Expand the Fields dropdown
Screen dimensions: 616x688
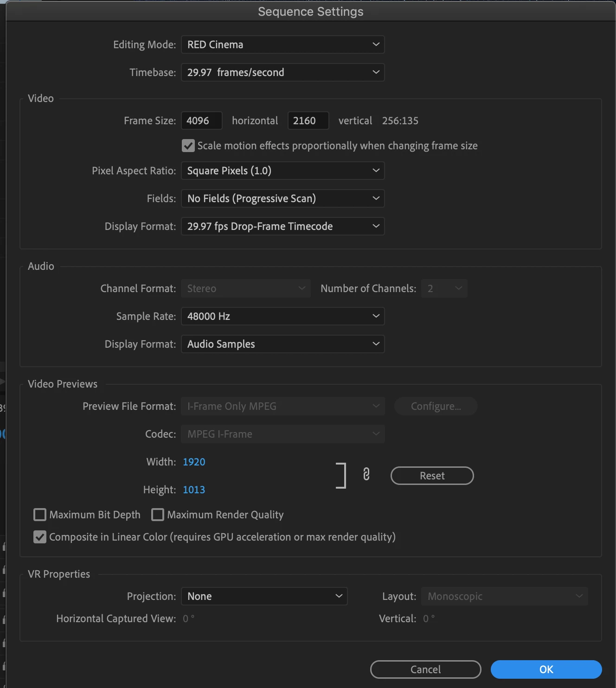coord(283,198)
